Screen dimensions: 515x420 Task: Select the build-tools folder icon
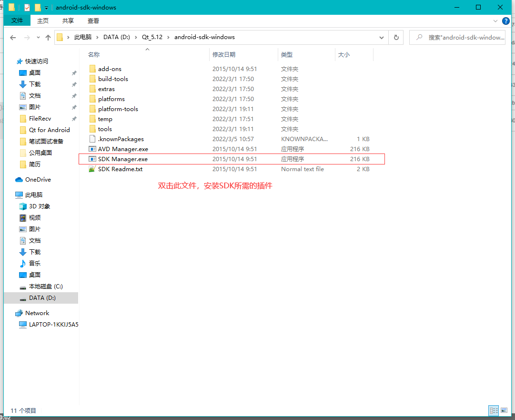[92, 79]
